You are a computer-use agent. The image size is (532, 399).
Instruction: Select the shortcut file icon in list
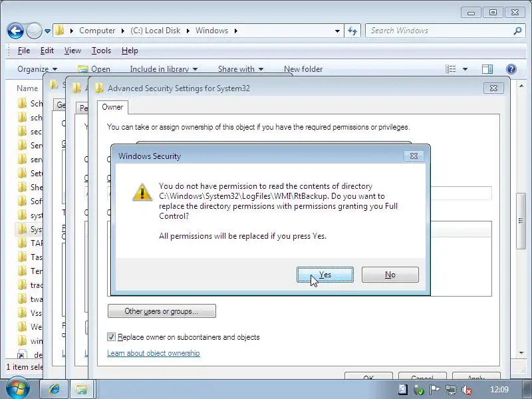21,355
